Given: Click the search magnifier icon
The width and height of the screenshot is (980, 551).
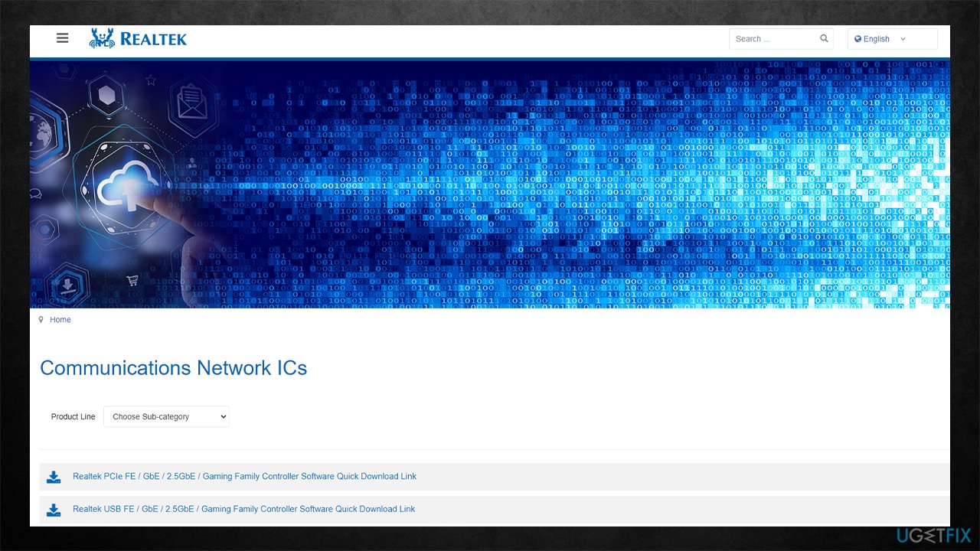Looking at the screenshot, I should (x=823, y=37).
